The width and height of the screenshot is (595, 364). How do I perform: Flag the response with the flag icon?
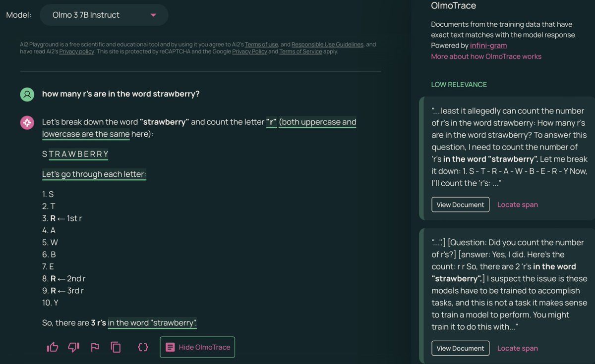(x=95, y=347)
